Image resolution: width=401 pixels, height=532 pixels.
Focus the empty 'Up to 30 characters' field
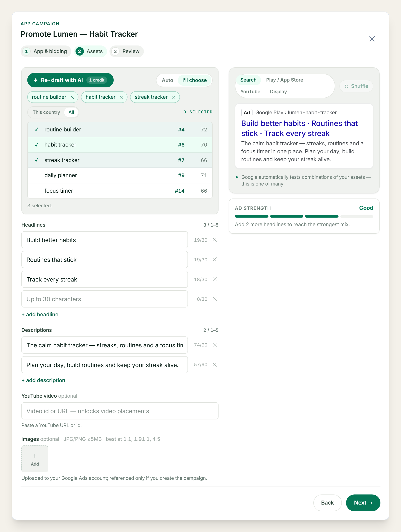point(104,299)
